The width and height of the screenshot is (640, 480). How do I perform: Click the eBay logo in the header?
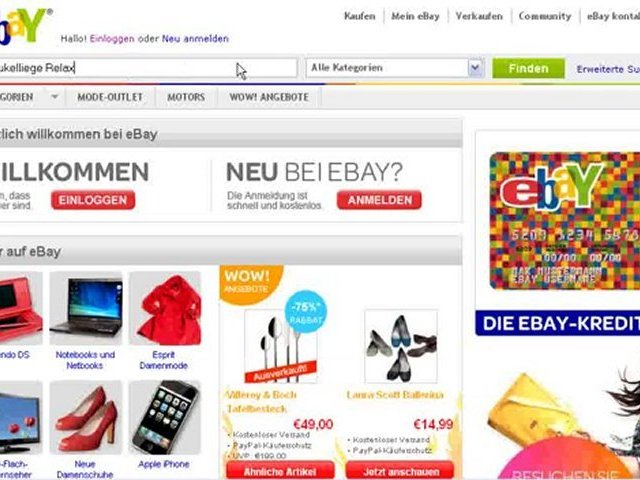[22, 25]
